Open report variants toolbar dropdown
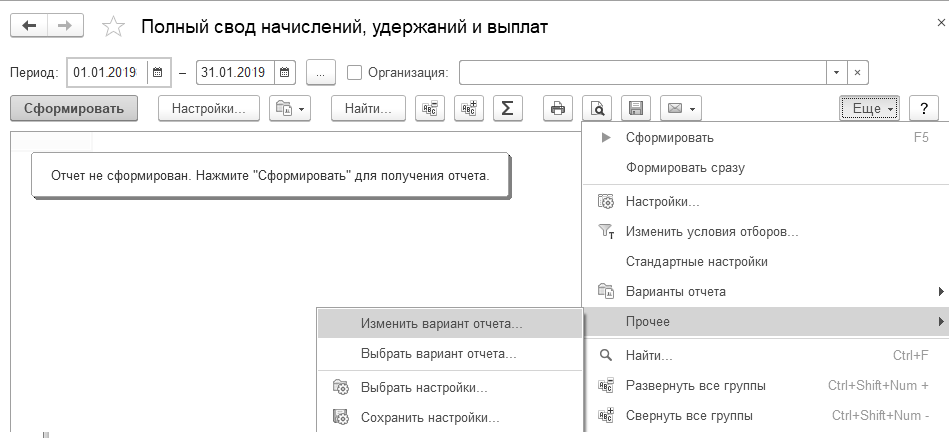This screenshot has width=950, height=438. tap(290, 108)
